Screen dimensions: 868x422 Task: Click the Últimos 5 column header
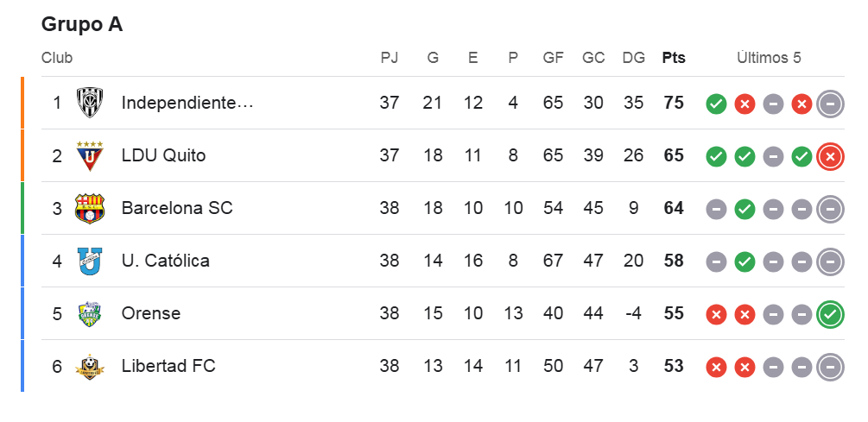click(769, 58)
